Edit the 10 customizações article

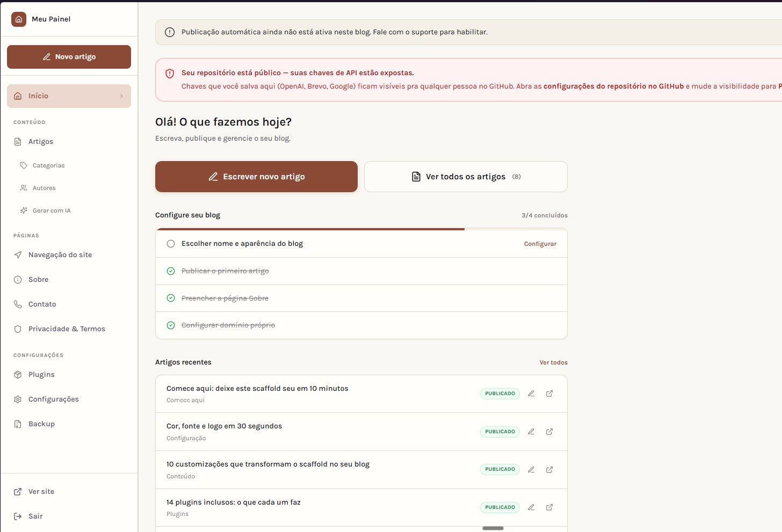531,470
